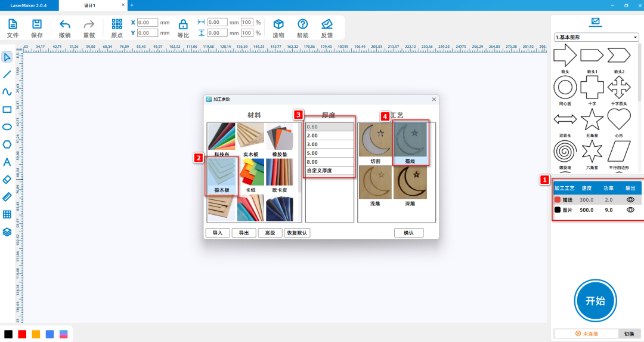
Task: Select the text tool
Action: coord(7,162)
